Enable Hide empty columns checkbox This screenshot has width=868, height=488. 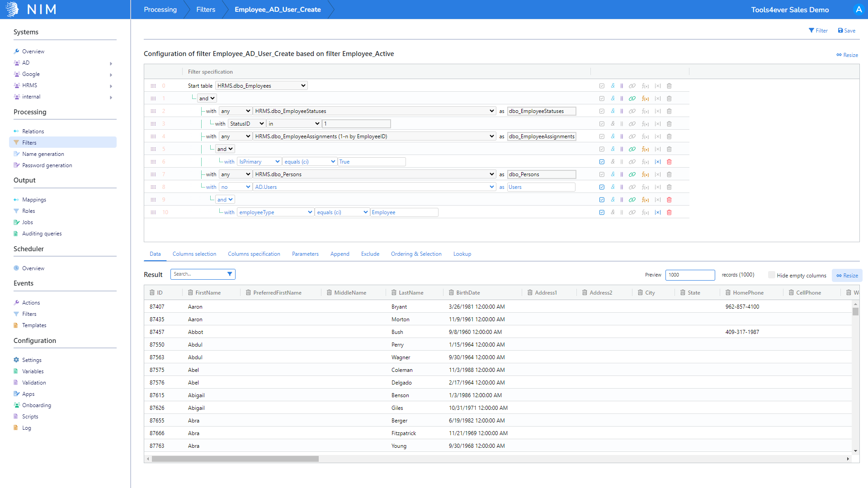tap(772, 275)
